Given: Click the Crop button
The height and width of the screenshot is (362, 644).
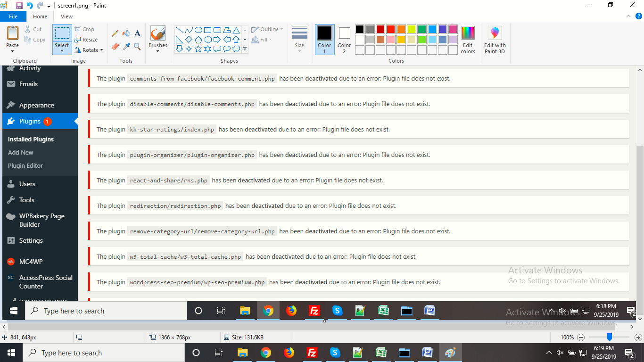Looking at the screenshot, I should pos(85,29).
